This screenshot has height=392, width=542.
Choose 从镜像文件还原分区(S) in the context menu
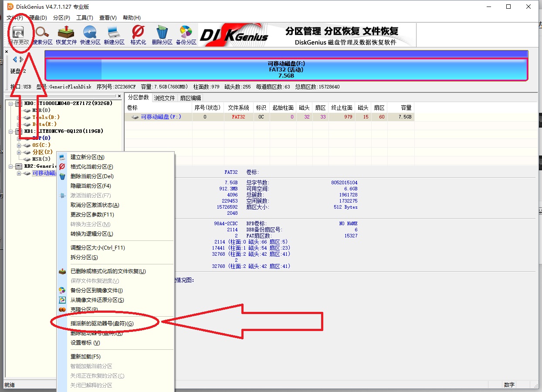pos(97,300)
